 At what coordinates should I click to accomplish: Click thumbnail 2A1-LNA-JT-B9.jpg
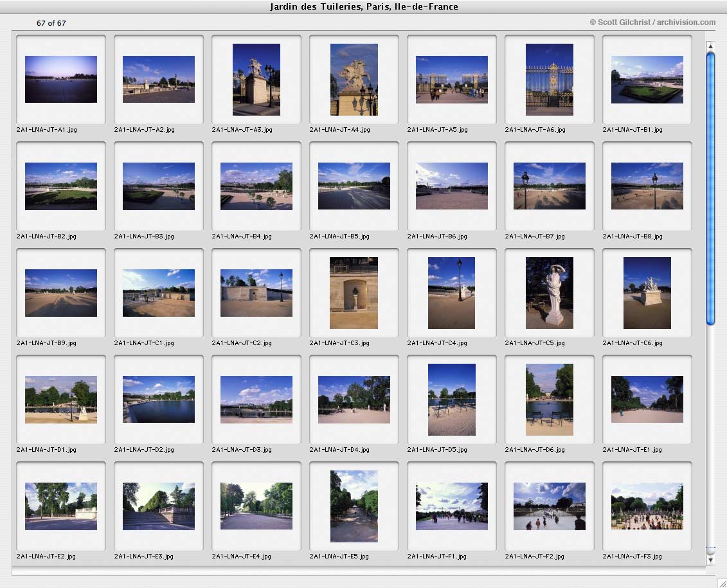pos(60,293)
